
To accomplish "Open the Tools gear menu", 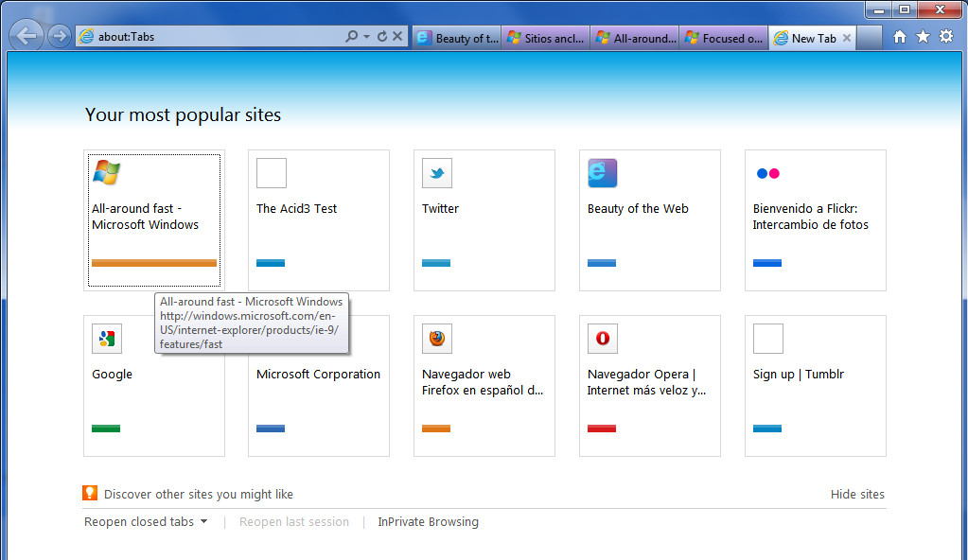I will [x=946, y=37].
